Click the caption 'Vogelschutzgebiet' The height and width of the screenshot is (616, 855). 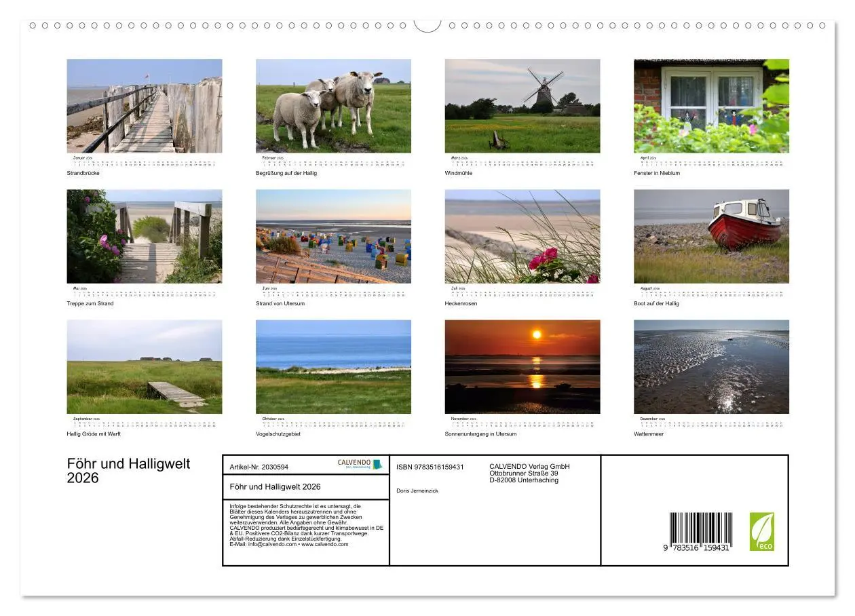pos(278,434)
